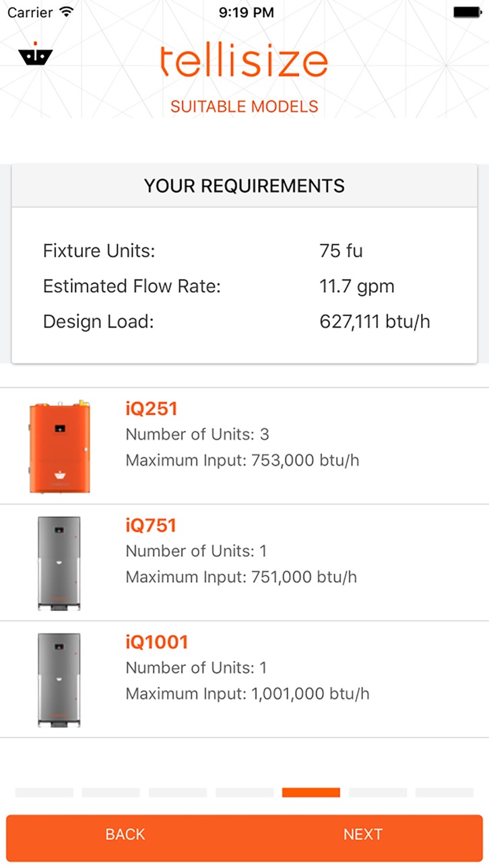The width and height of the screenshot is (489, 868).
Task: Tap the tellisize title logo
Action: point(244,61)
